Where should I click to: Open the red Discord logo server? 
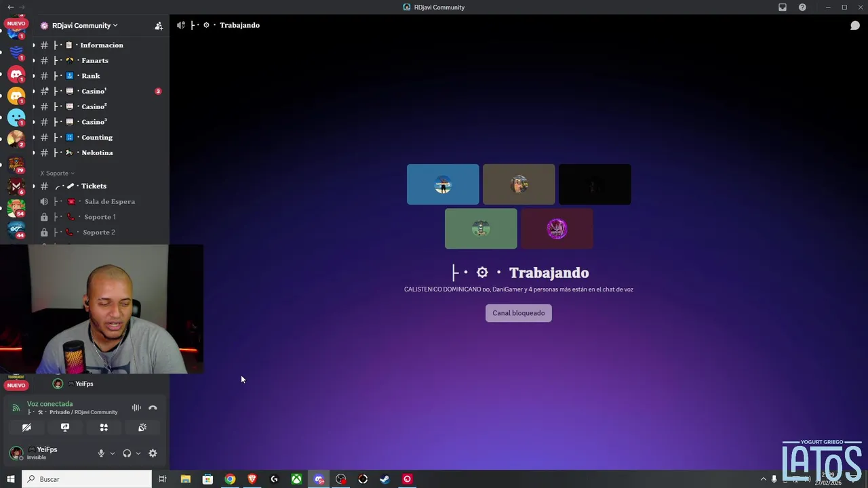[16, 74]
